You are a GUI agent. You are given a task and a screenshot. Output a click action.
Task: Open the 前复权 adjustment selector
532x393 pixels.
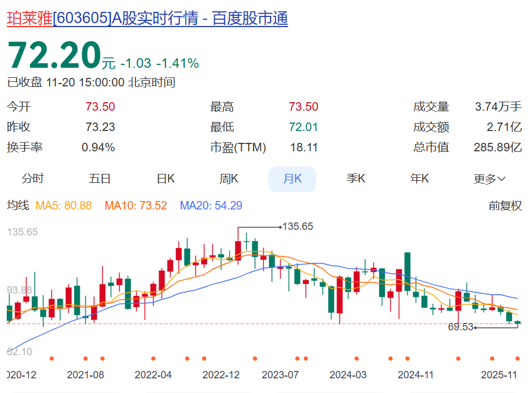coord(505,206)
